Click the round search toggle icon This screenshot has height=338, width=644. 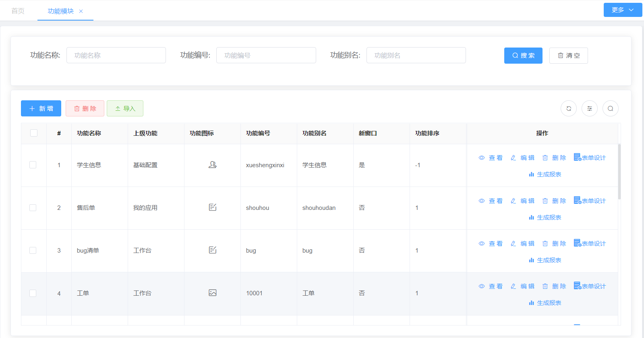(610, 108)
